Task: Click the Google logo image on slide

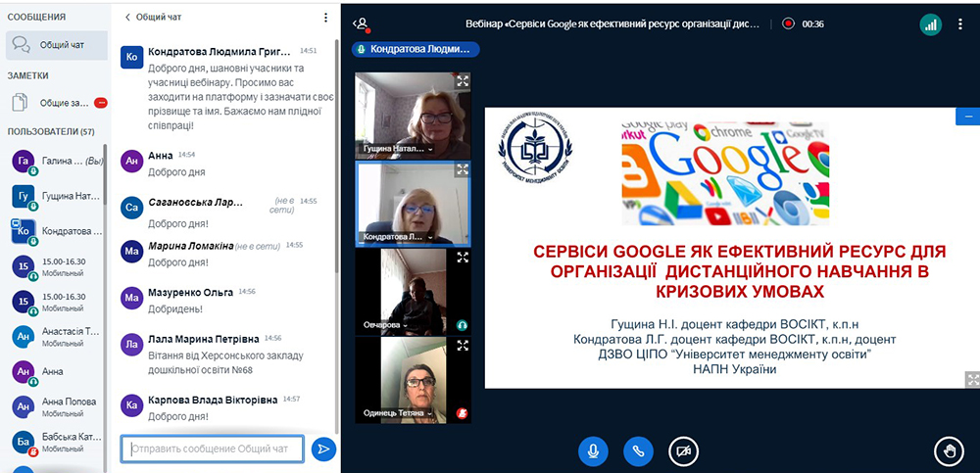Action: pos(725,173)
